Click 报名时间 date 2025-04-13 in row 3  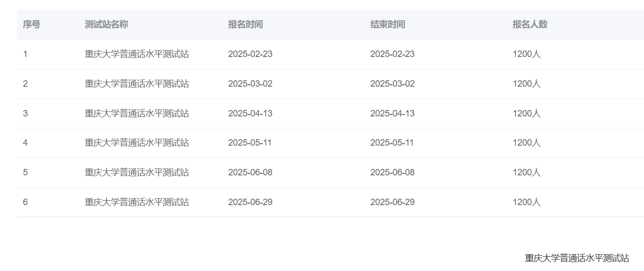pyautogui.click(x=250, y=113)
